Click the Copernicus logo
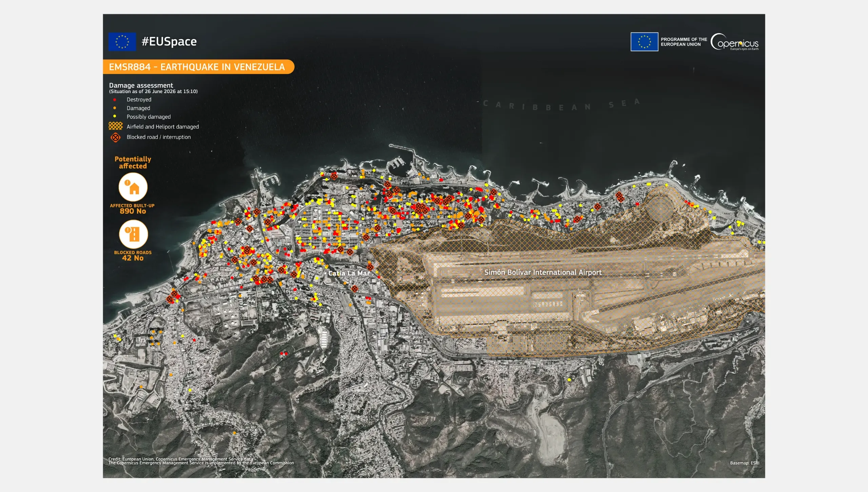Screen dimensions: 868x492 [x=734, y=42]
